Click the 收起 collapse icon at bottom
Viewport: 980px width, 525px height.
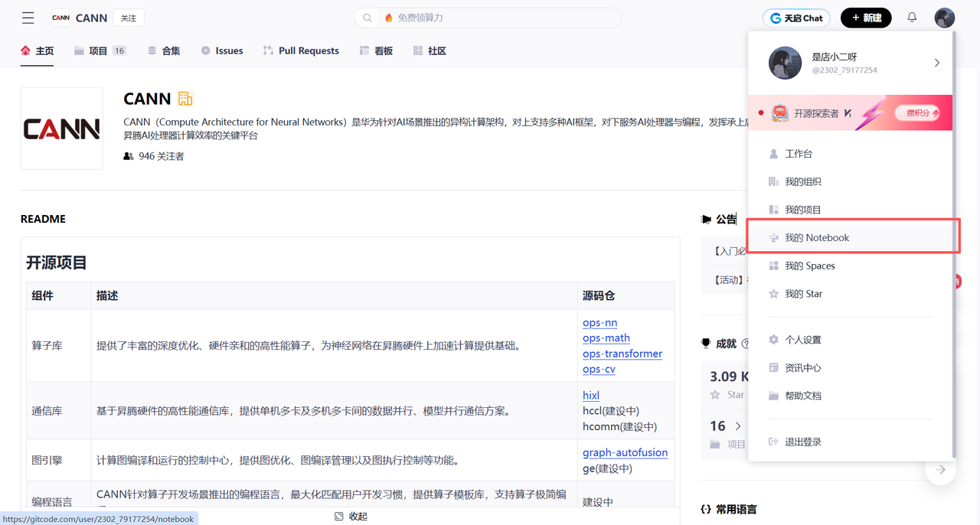tap(338, 517)
